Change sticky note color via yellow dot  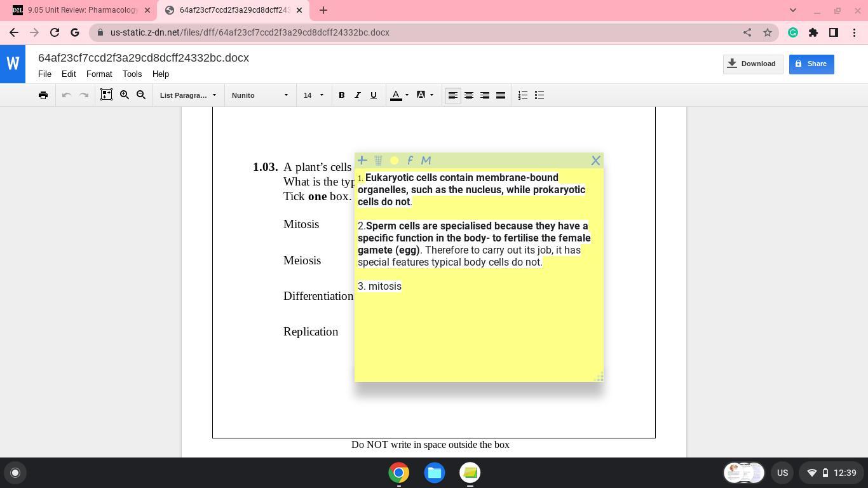394,161
